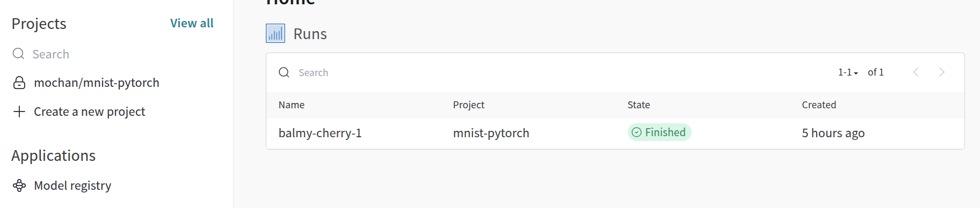Open Model registry application
This screenshot has width=980, height=208.
pos(72,185)
